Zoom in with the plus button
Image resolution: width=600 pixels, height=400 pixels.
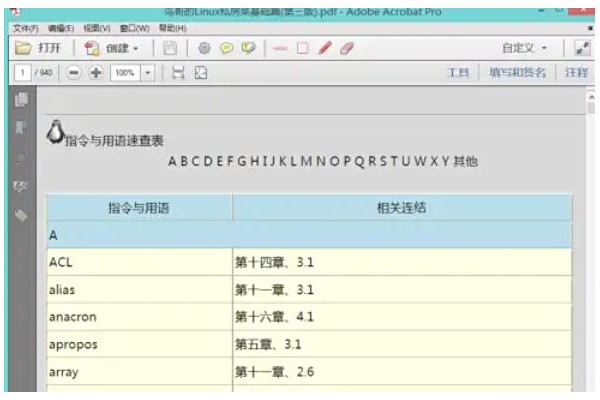coord(96,72)
